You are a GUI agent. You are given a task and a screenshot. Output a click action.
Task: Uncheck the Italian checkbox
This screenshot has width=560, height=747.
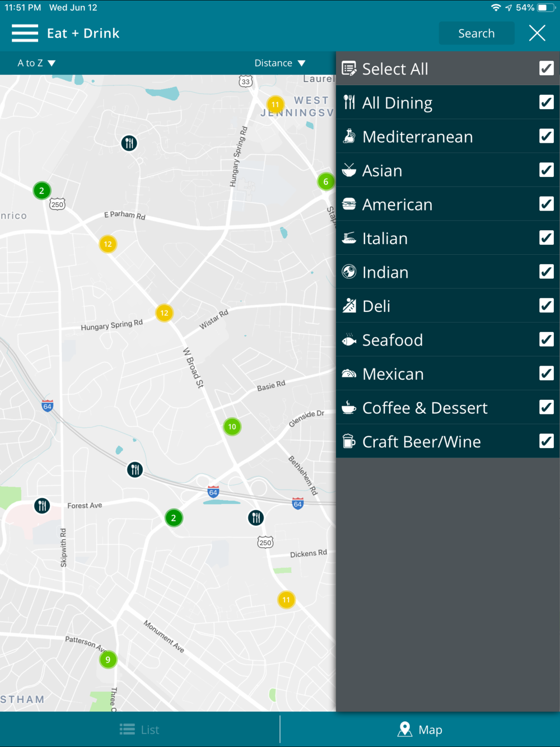click(547, 237)
